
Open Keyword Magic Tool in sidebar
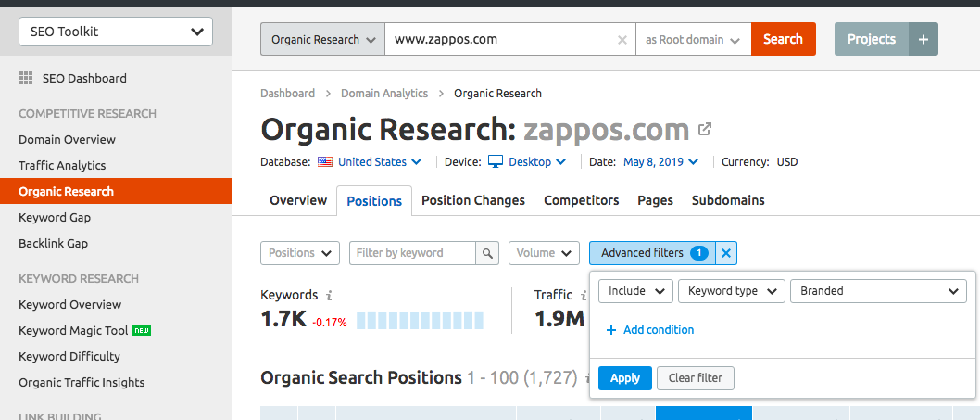click(x=73, y=330)
